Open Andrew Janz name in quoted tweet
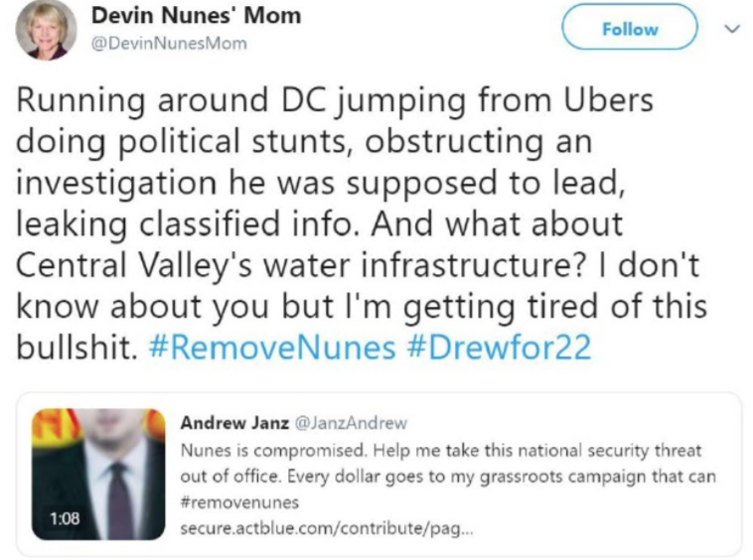This screenshot has height=560, width=753. tap(234, 423)
